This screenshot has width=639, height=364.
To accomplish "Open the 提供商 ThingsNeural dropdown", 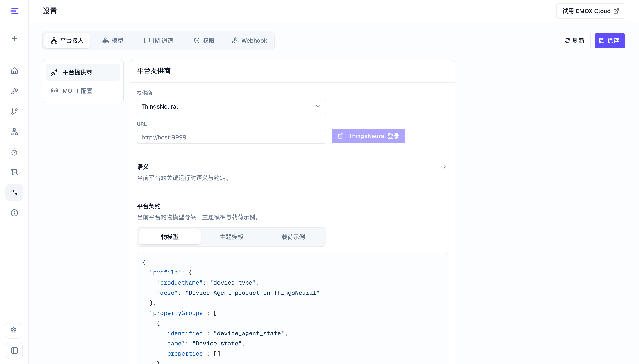I will (x=231, y=106).
